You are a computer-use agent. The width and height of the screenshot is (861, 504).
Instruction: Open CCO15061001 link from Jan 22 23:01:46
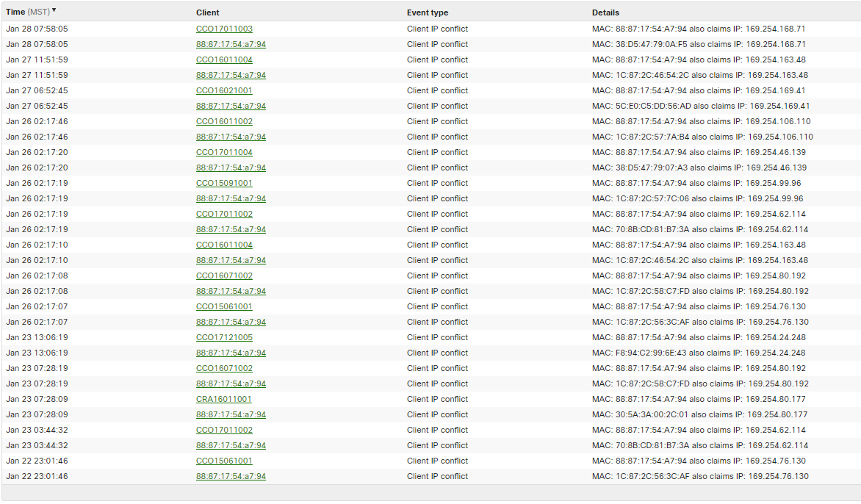point(224,461)
